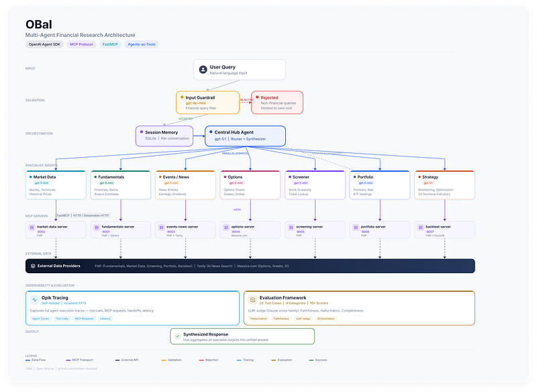Image resolution: width=537 pixels, height=392 pixels.
Task: Click the PARALLEL DISPATCH label
Action: click(235, 153)
